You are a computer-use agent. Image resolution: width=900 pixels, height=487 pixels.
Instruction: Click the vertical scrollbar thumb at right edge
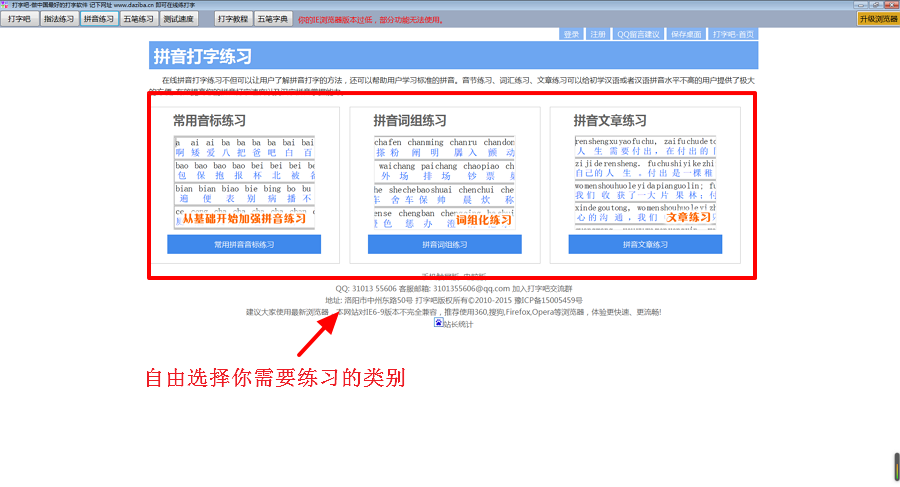click(895, 466)
